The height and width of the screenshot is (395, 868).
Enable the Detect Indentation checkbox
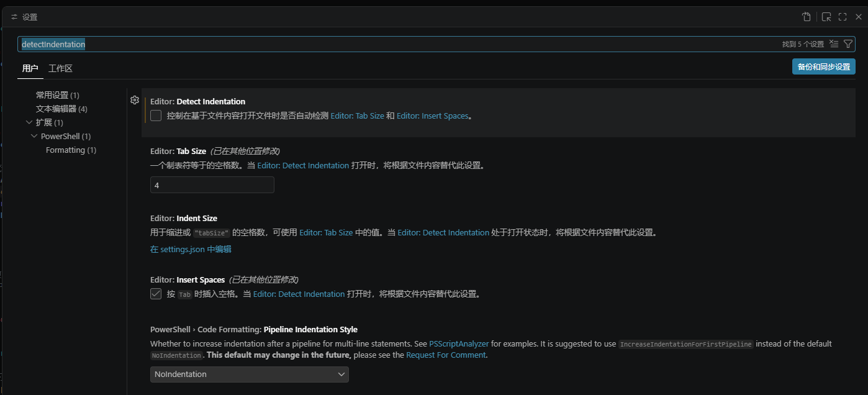[156, 116]
